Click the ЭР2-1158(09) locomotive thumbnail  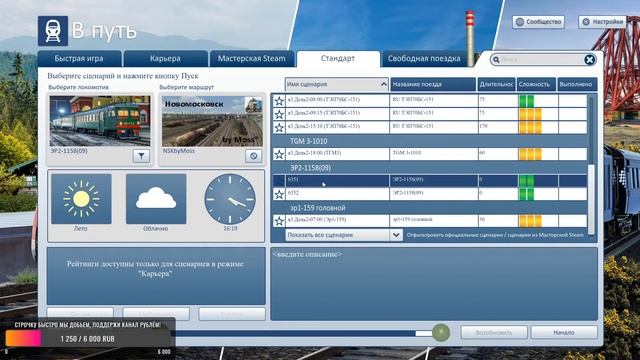tap(100, 121)
